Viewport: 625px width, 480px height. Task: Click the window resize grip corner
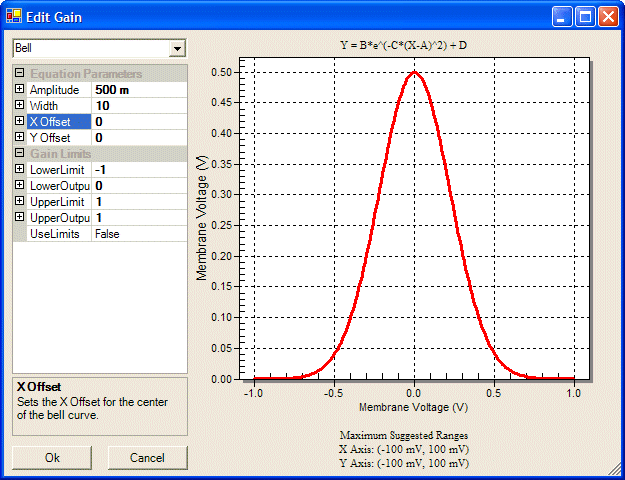click(614, 469)
